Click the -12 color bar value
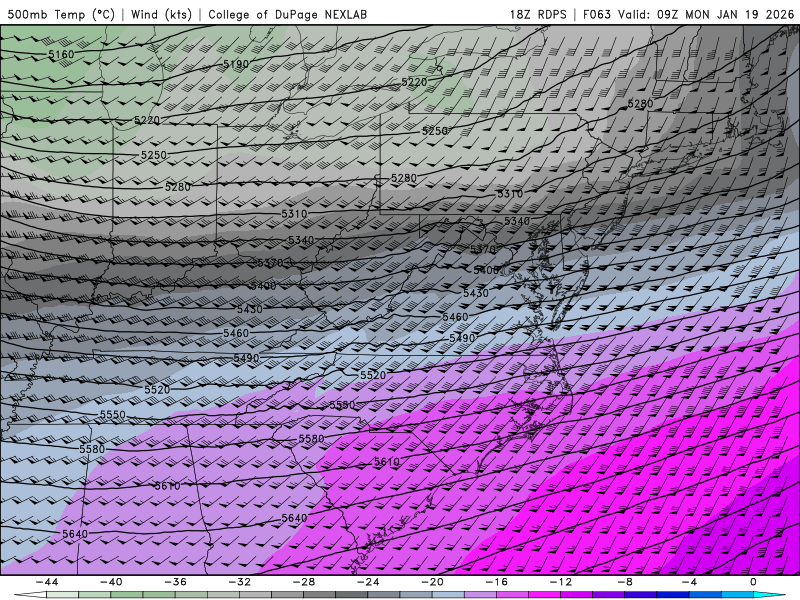The height and width of the screenshot is (600, 800). click(561, 582)
